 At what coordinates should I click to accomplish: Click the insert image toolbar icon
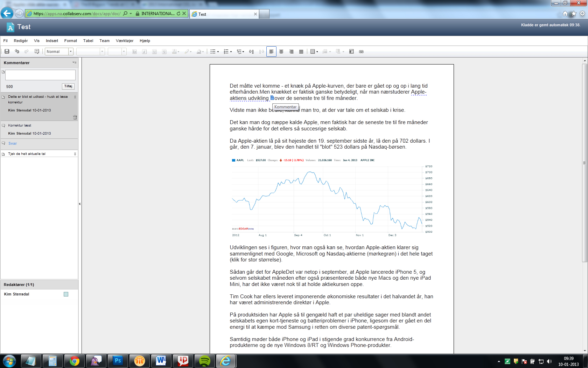[x=351, y=52]
